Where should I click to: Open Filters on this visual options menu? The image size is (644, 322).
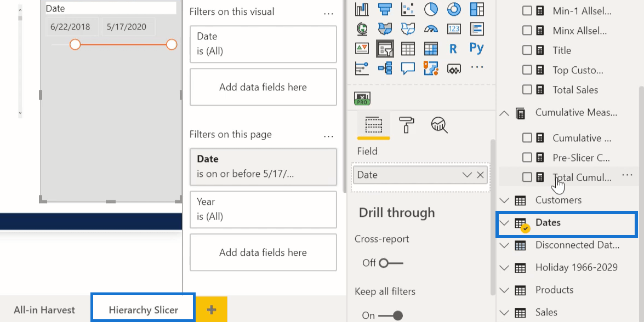pos(328,14)
